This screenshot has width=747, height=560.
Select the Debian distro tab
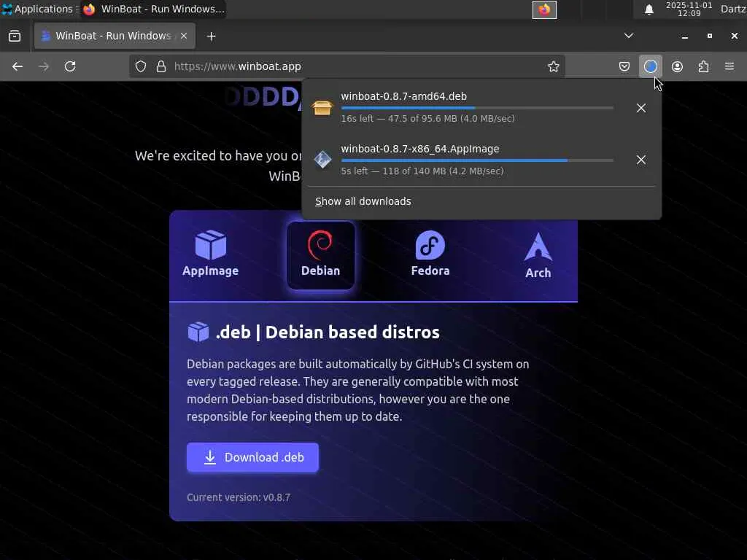coord(321,255)
